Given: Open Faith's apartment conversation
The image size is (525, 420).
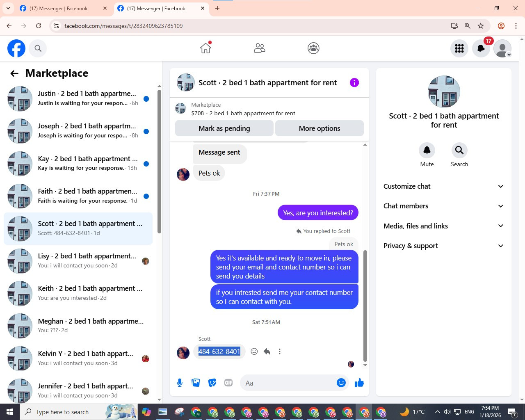Looking at the screenshot, I should pos(78,196).
